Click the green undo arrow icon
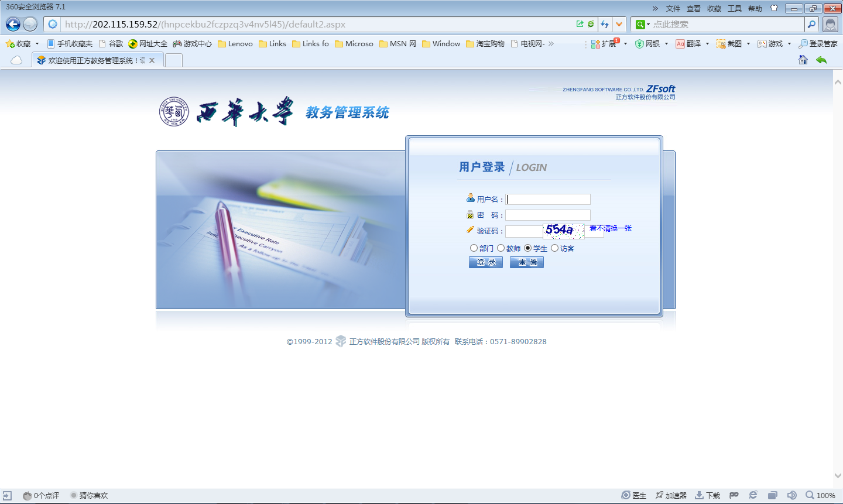843x504 pixels. pos(821,60)
